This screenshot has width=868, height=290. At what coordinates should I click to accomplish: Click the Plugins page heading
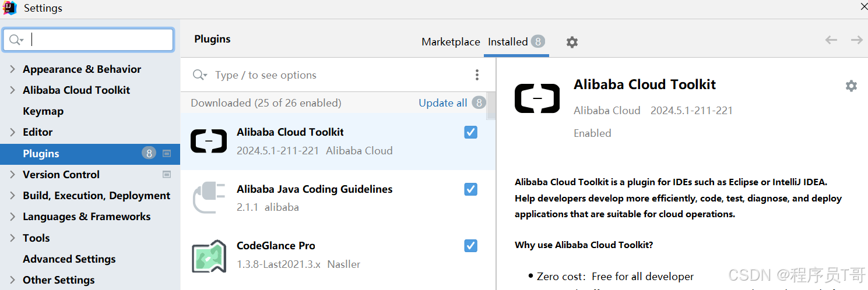click(212, 39)
